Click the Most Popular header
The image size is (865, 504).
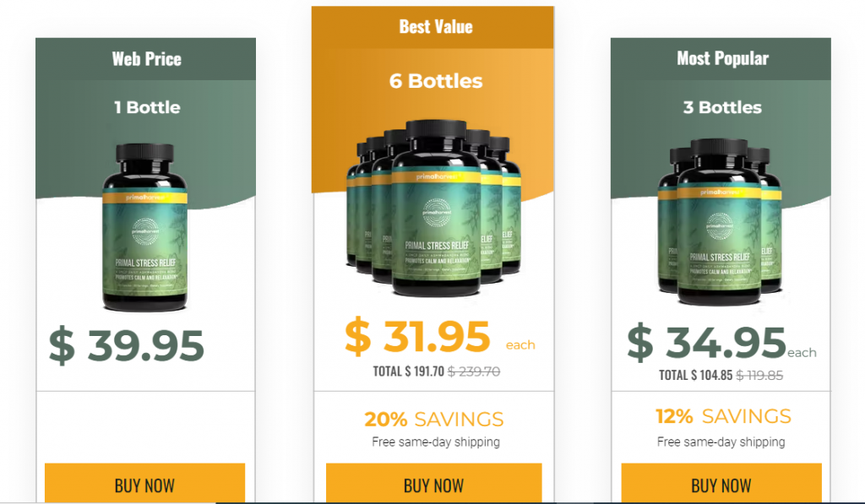point(721,58)
